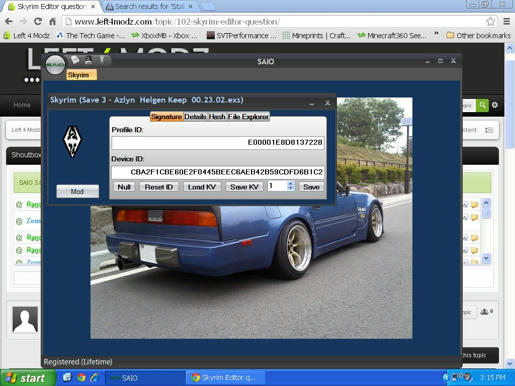Click the round SAIO application orb
Viewport: 515px width, 386px height.
(55, 65)
